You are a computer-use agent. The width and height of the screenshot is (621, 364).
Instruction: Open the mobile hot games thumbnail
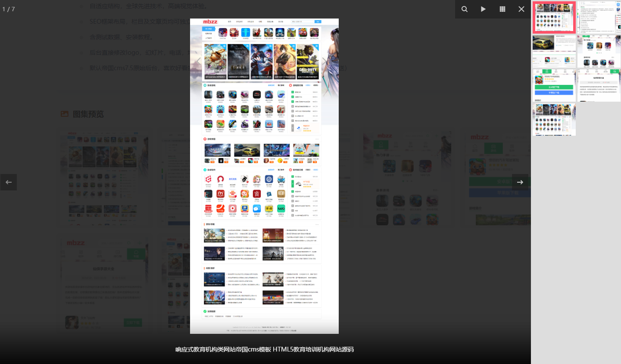tap(599, 51)
